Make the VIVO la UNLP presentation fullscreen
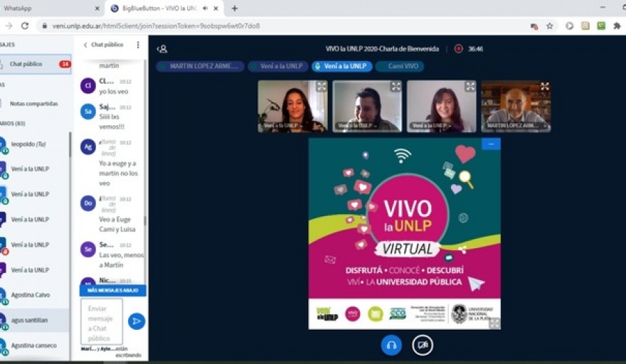 click(x=494, y=323)
